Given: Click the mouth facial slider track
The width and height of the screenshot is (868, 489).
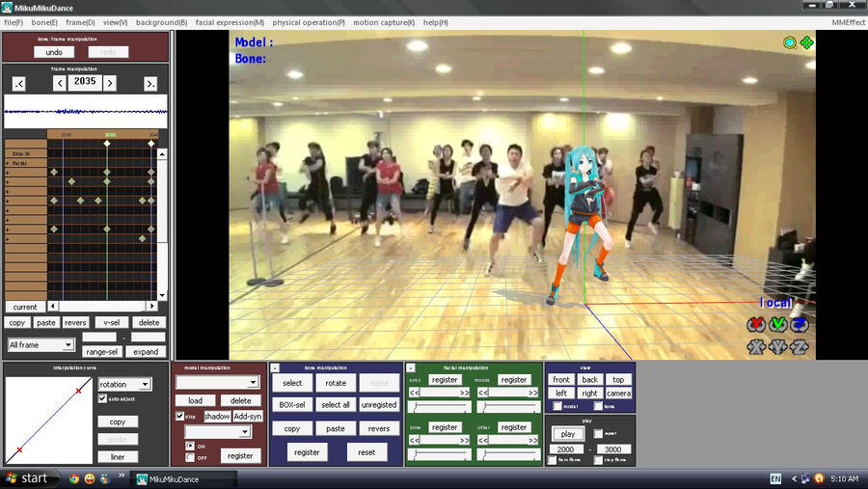Looking at the screenshot, I should [508, 407].
